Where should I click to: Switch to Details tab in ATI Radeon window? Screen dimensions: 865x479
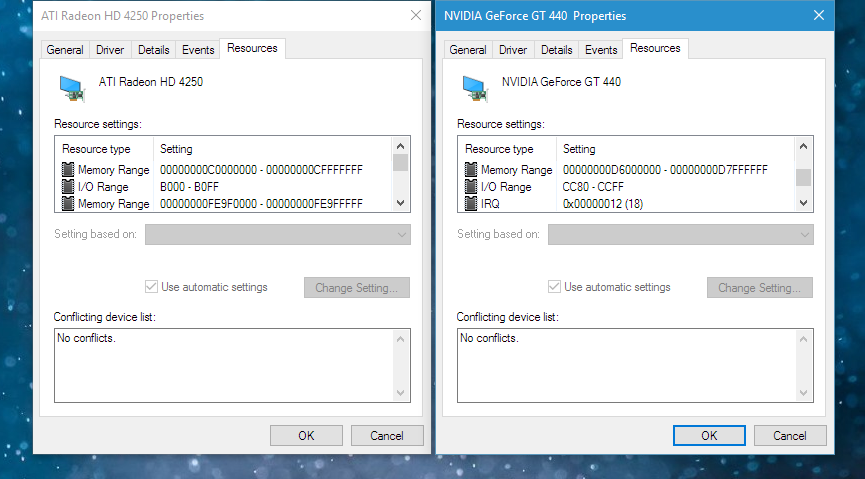point(153,50)
